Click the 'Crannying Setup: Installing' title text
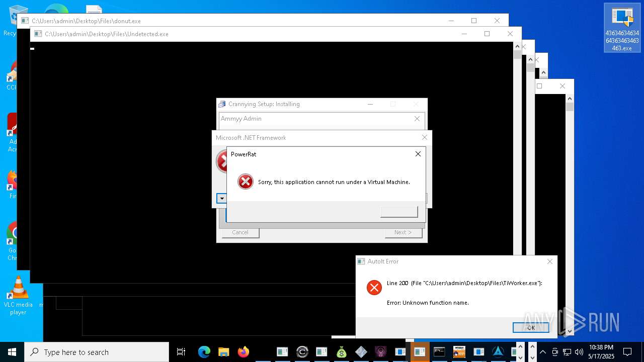 click(x=264, y=104)
